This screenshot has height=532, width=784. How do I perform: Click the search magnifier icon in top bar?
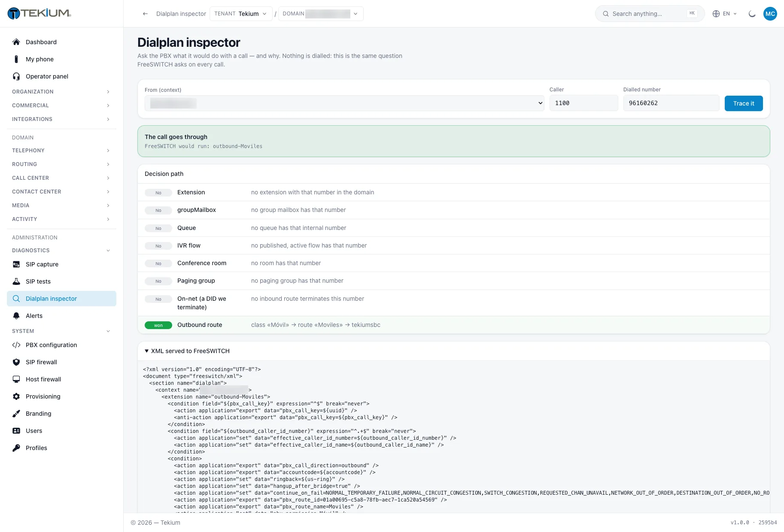[606, 14]
